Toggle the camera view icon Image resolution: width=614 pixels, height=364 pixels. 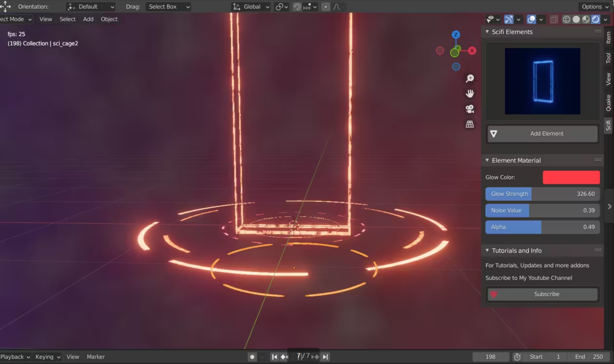(470, 109)
